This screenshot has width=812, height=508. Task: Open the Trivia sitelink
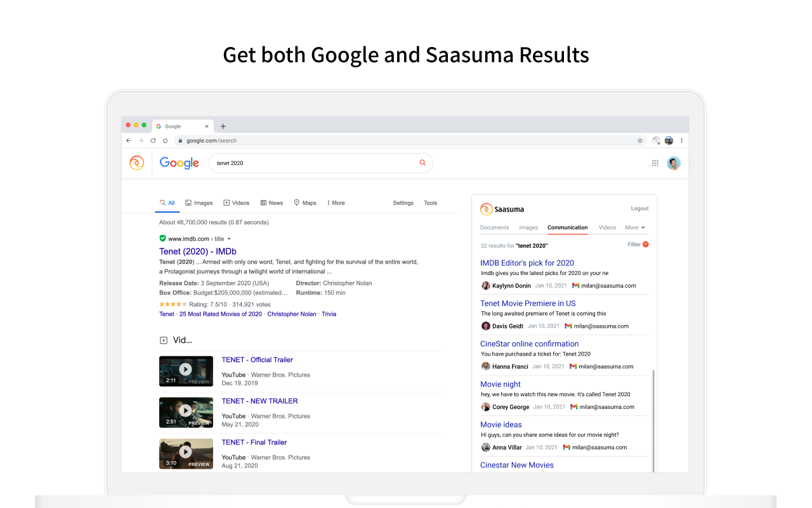(329, 314)
